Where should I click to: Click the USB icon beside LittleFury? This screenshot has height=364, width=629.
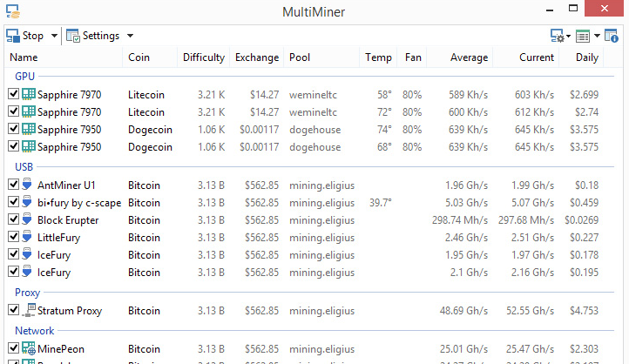point(27,236)
